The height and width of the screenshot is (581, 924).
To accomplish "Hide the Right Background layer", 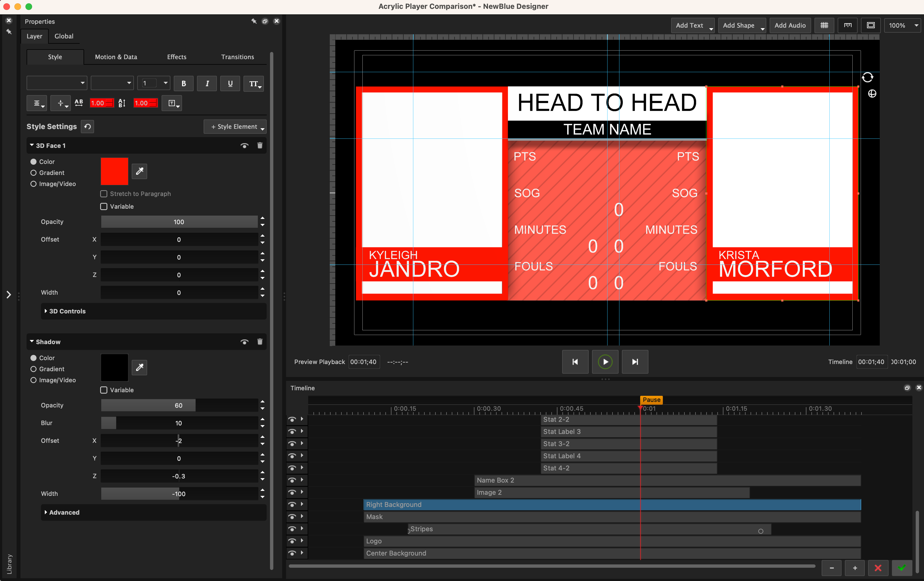I will (x=292, y=504).
